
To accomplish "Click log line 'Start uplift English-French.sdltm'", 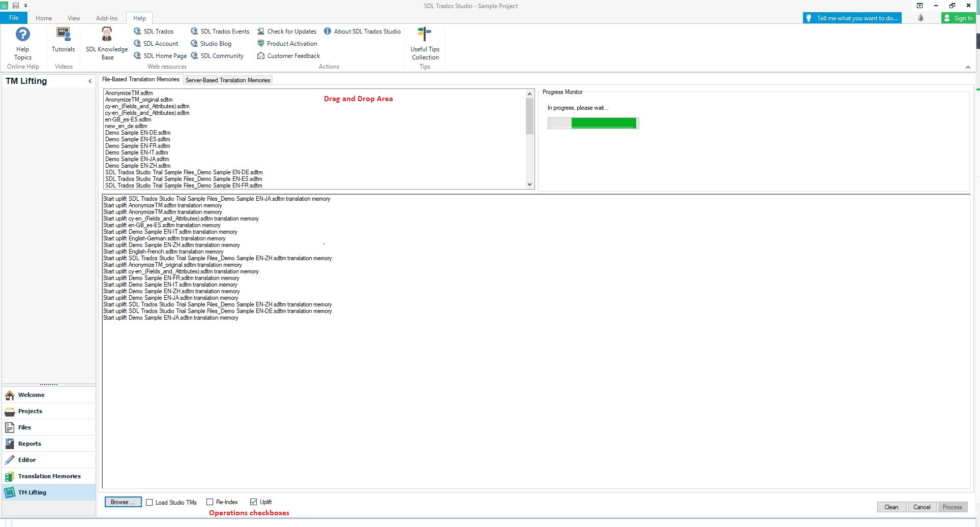I will tap(163, 252).
